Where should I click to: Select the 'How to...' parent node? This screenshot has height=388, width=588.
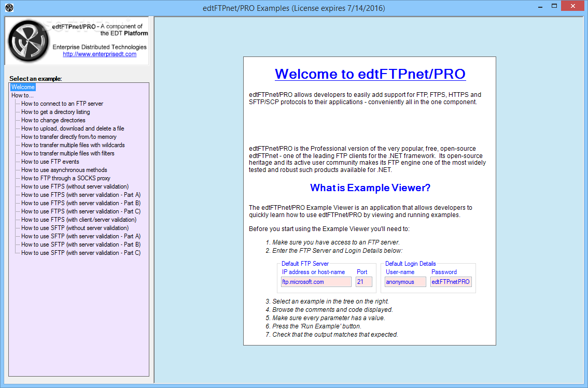(22, 95)
